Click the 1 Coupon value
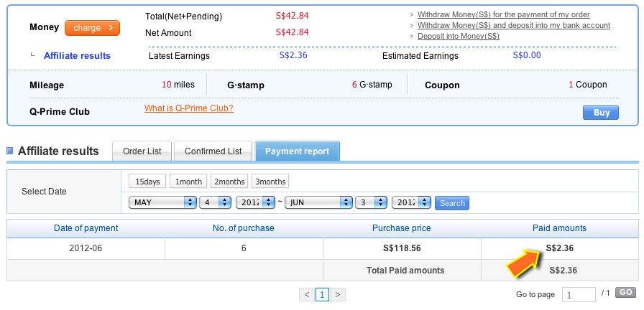Image resolution: width=644 pixels, height=310 pixels. click(x=588, y=85)
